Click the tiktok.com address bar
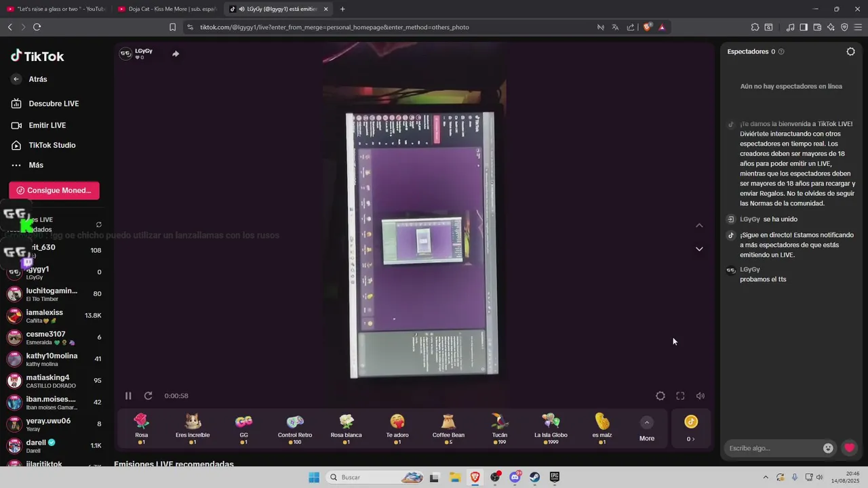868x488 pixels. pos(334,27)
